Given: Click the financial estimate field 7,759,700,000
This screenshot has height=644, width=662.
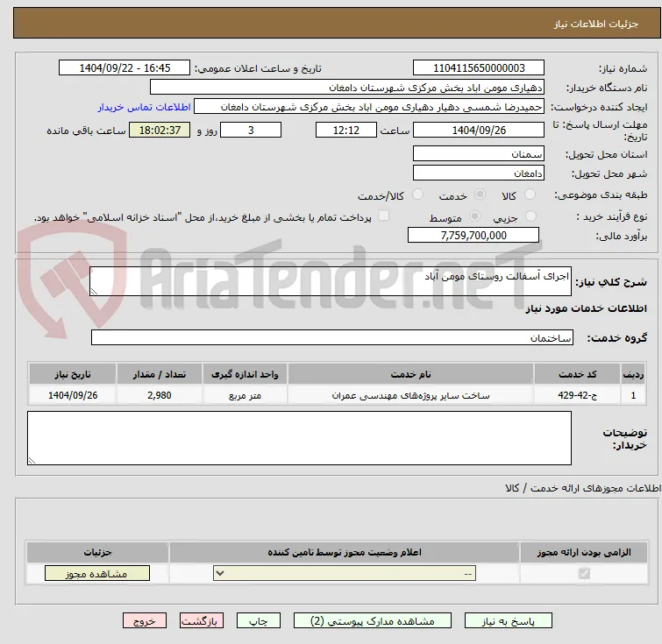Looking at the screenshot, I should tap(473, 235).
